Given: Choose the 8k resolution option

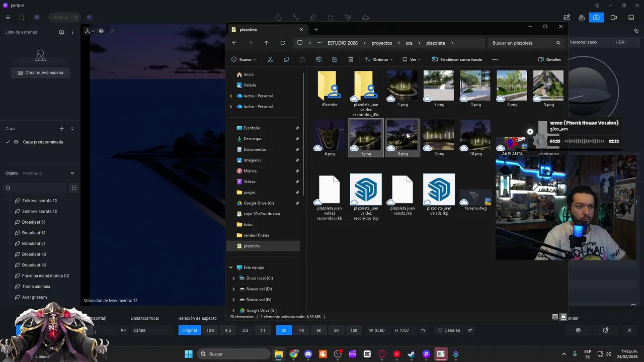Looking at the screenshot, I should (336, 330).
